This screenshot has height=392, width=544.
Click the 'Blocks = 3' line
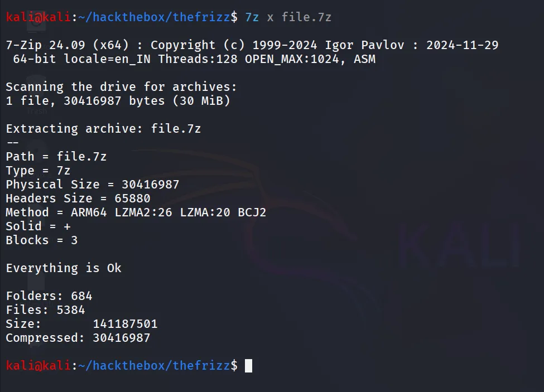click(42, 240)
